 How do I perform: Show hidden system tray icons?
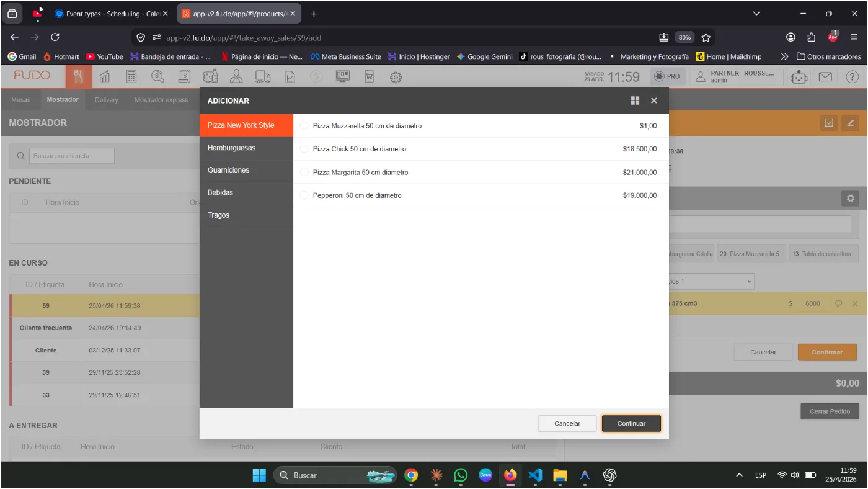click(739, 475)
